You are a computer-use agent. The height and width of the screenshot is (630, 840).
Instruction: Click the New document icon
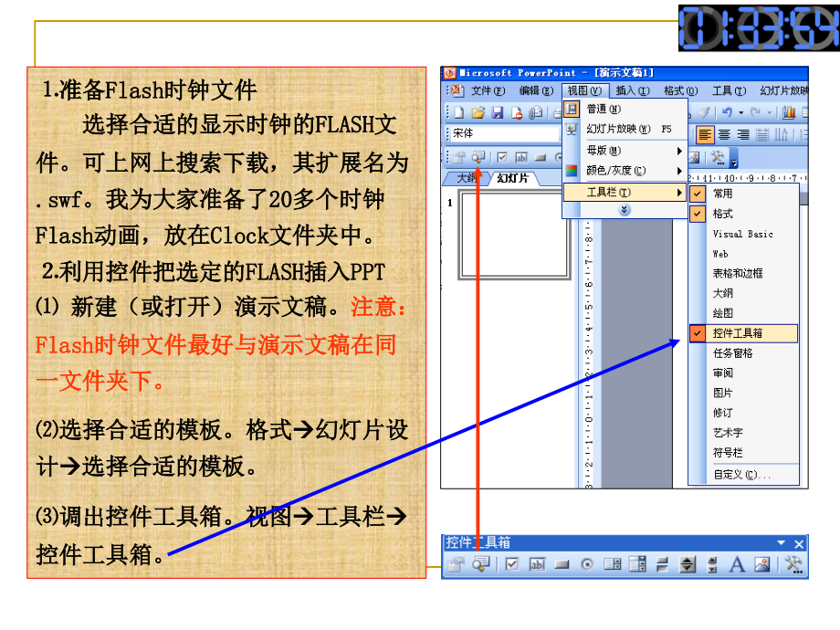click(x=459, y=112)
